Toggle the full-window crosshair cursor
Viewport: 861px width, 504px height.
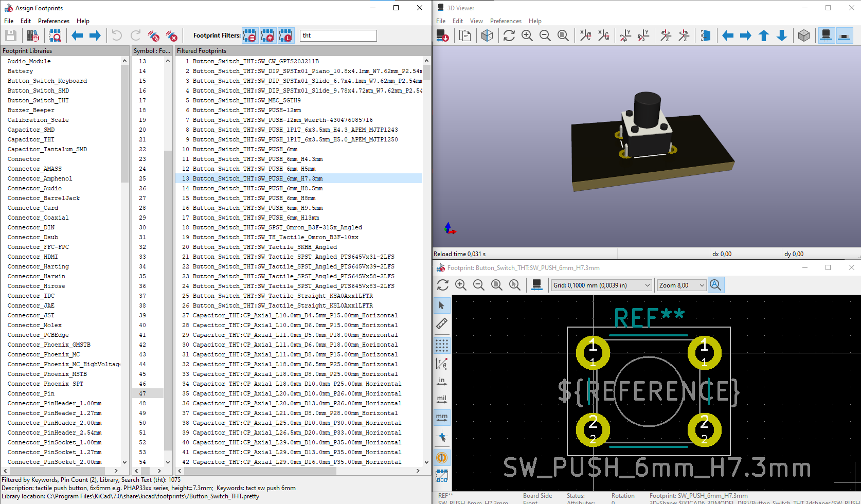(442, 436)
